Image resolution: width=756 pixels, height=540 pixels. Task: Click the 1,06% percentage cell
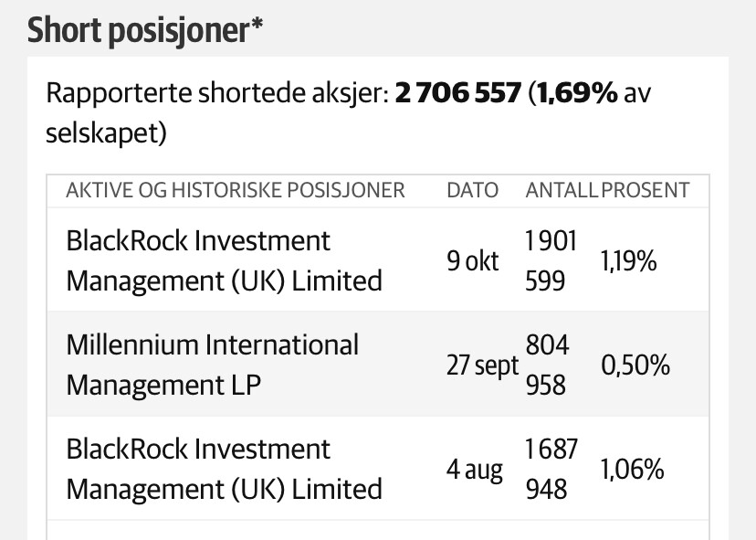point(632,470)
